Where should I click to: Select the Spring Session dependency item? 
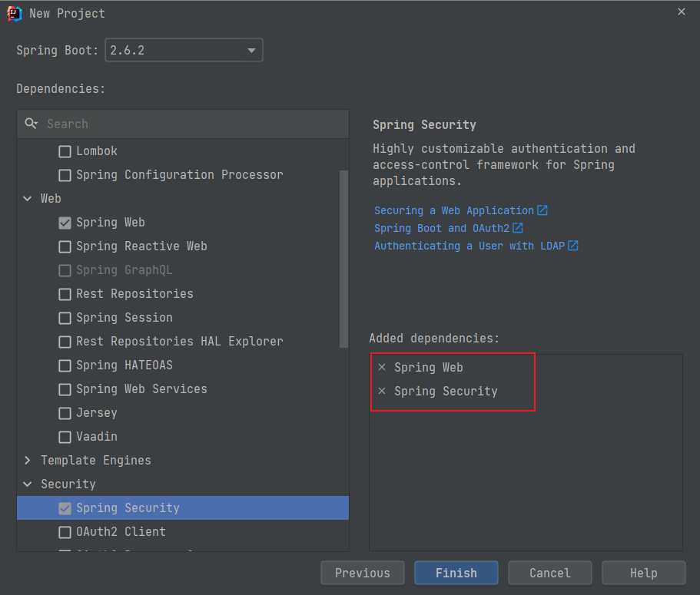(124, 318)
